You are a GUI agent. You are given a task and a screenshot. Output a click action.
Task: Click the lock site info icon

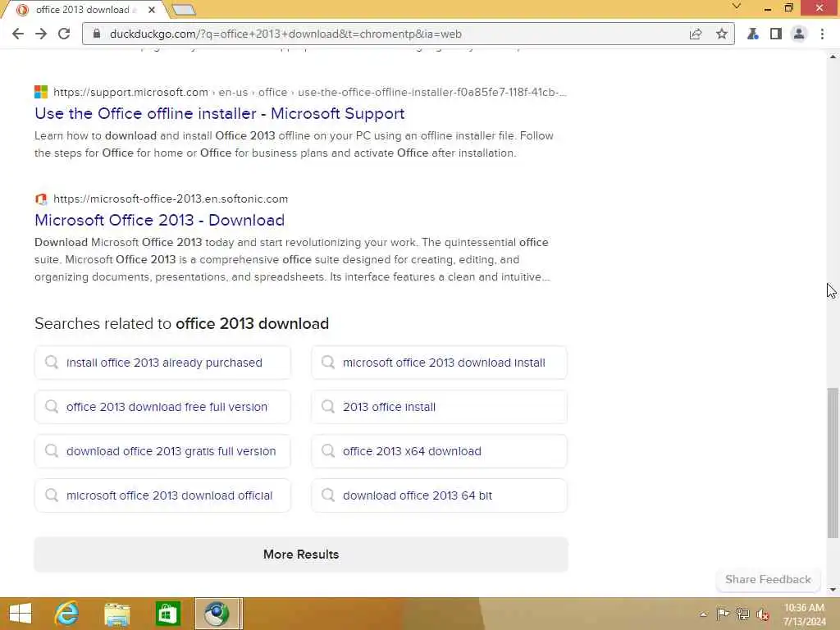click(x=97, y=34)
